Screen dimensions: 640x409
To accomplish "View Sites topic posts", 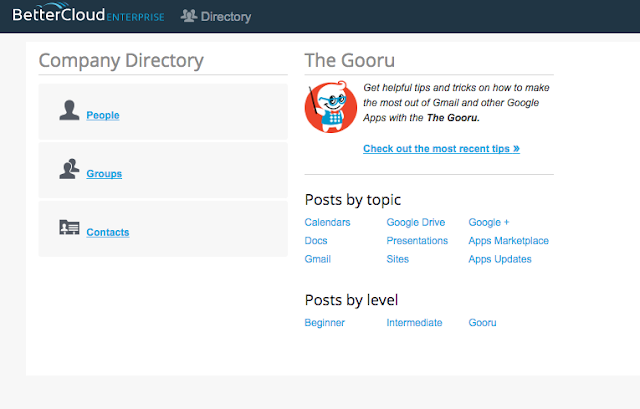I will (398, 259).
